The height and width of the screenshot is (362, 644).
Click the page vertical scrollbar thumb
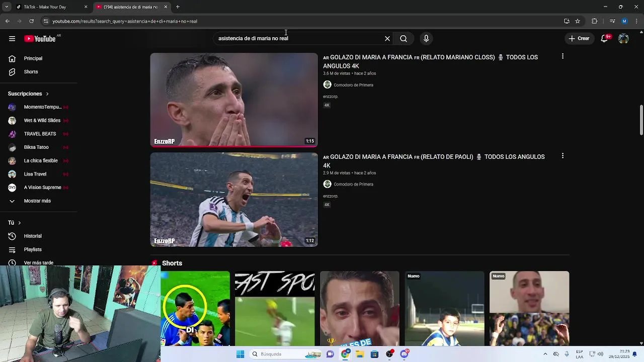pos(641,120)
